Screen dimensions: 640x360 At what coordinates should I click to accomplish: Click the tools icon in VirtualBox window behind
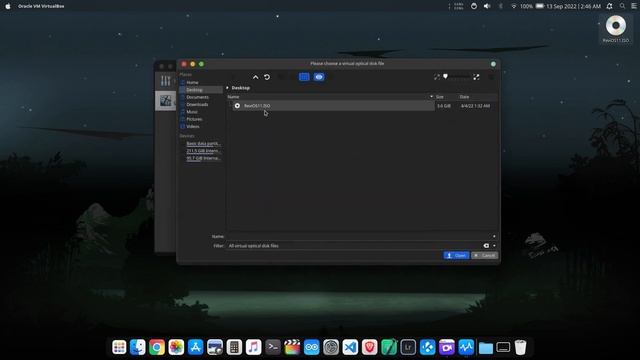[165, 80]
